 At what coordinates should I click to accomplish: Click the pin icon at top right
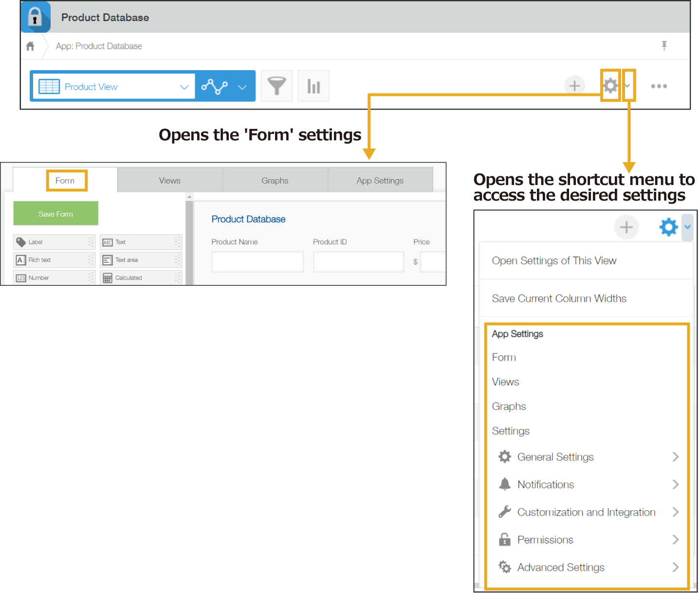point(664,46)
